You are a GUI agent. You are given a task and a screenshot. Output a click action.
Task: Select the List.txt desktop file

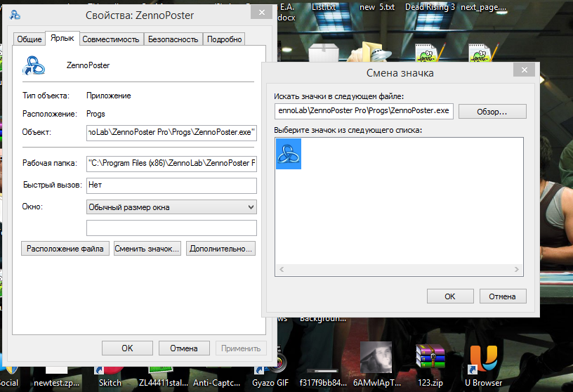324,7
